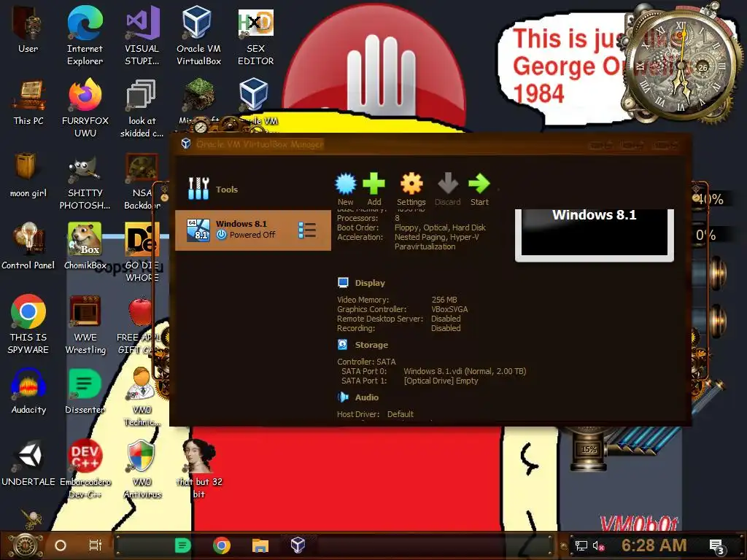
Task: Open Chrome from the taskbar
Action: (x=222, y=545)
